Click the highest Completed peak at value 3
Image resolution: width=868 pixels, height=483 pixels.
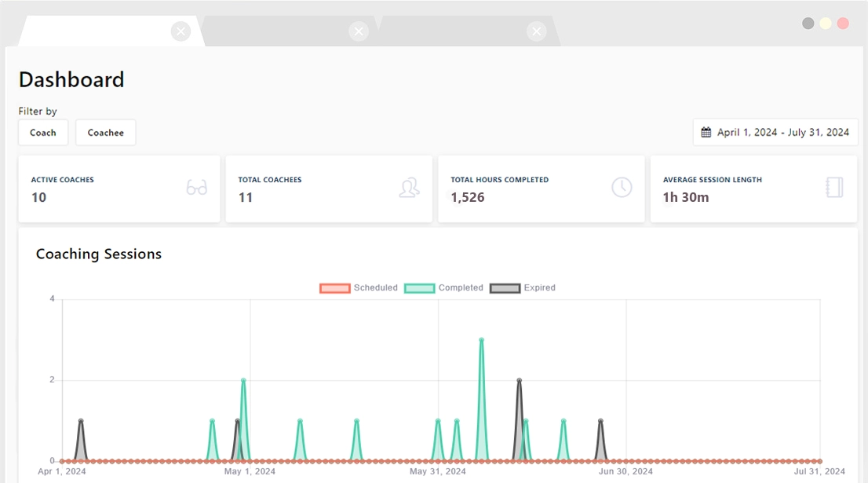(x=481, y=340)
